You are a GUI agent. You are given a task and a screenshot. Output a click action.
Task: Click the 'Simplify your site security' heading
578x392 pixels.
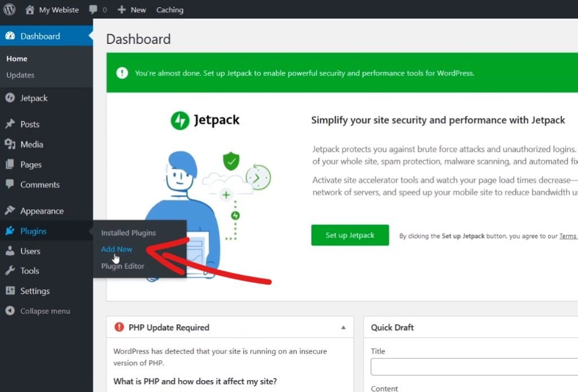coord(438,120)
